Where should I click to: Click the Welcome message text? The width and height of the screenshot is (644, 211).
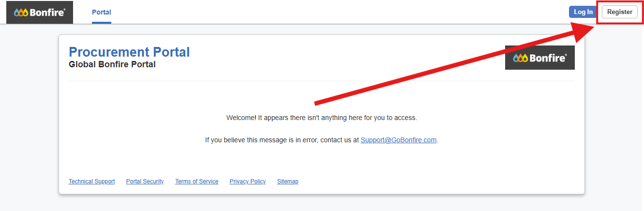click(322, 118)
